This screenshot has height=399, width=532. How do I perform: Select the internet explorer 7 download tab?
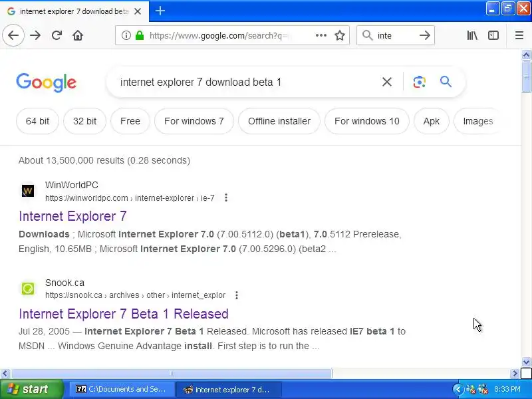coord(74,11)
